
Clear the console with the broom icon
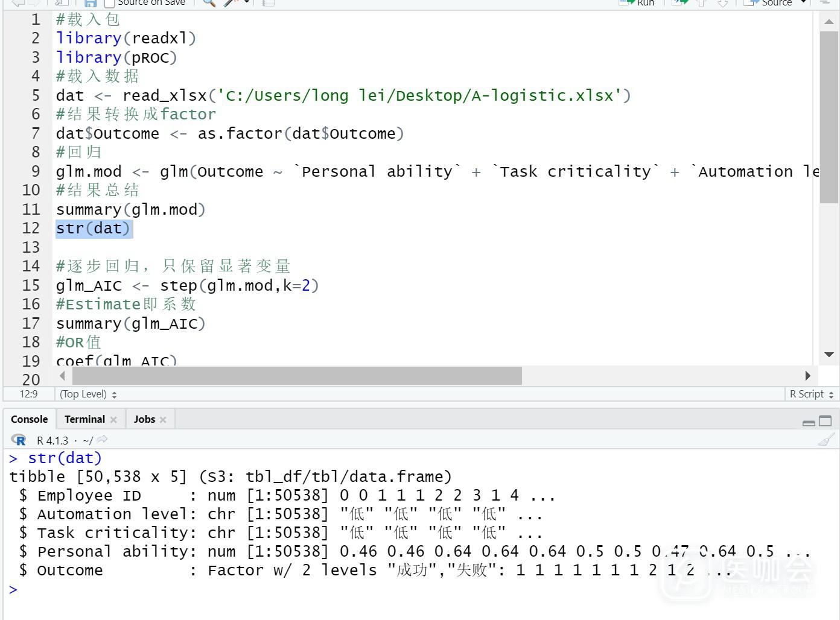coord(826,440)
